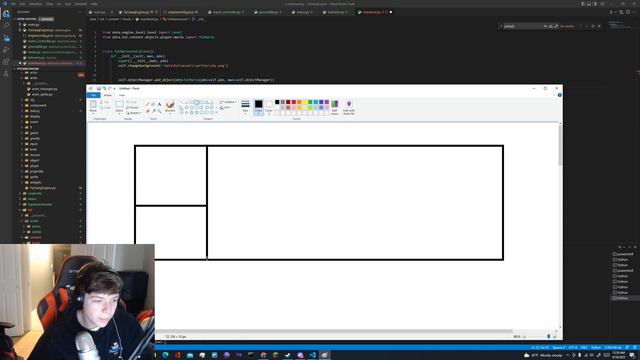Click CRLF line ending in status bar

(584, 348)
